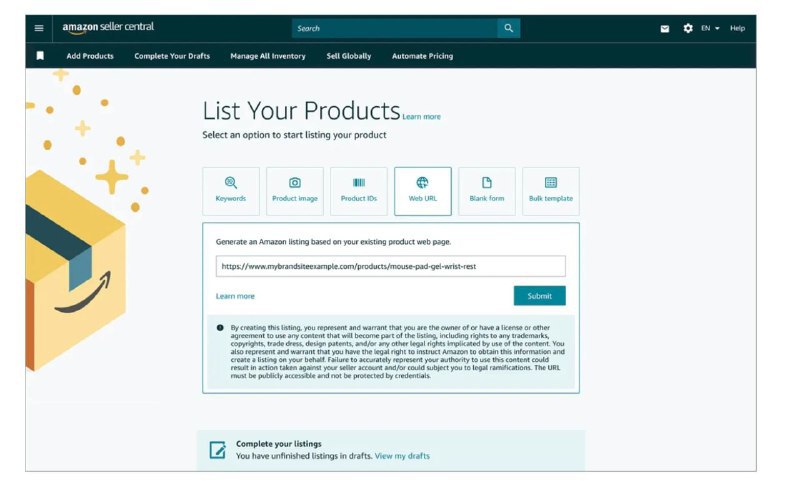Go to Manage All Inventory
The width and height of the screenshot is (800, 500).
(x=268, y=56)
